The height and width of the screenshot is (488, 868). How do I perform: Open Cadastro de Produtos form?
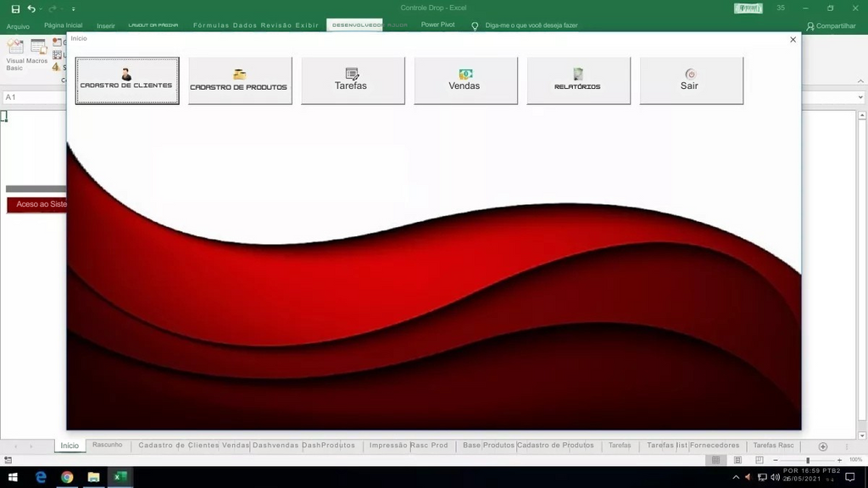pyautogui.click(x=240, y=80)
